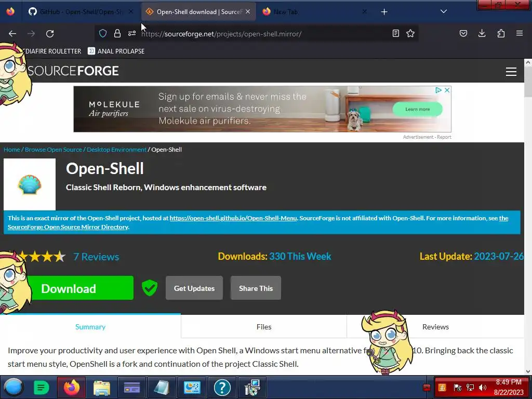The height and width of the screenshot is (399, 532).
Task: Follow the Browse Open Source breadcrumb
Action: pyautogui.click(x=54, y=149)
